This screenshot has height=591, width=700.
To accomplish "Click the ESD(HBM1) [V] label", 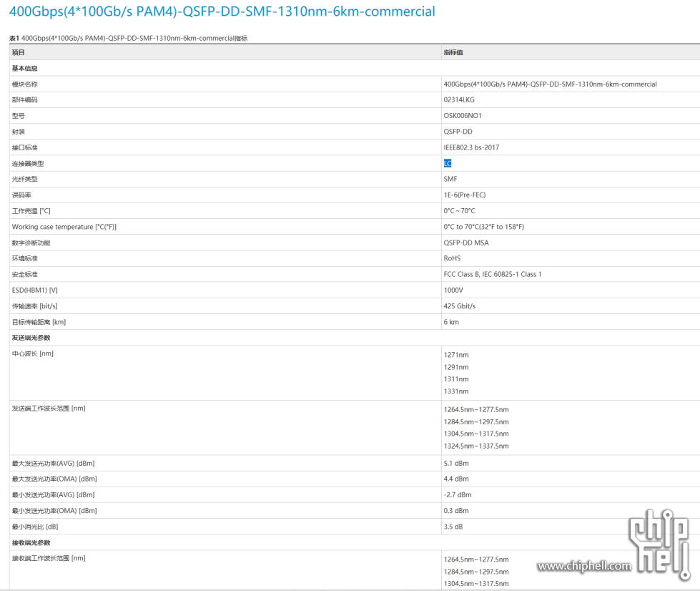I will click(x=35, y=290).
